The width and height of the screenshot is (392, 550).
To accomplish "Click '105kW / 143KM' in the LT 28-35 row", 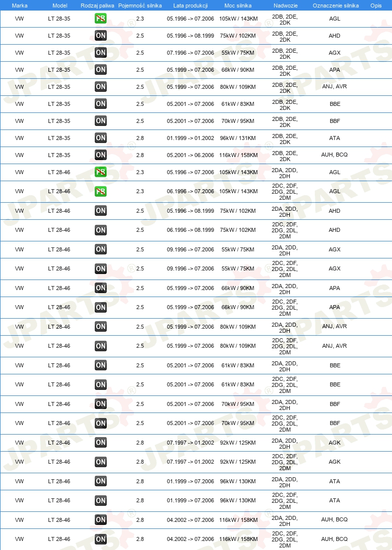I will 238,19.
